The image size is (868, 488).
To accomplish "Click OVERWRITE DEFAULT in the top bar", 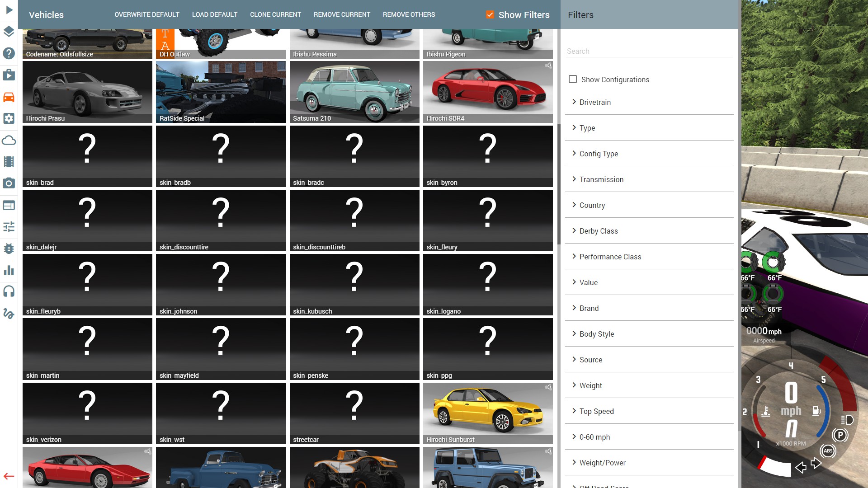I will pos(147,14).
